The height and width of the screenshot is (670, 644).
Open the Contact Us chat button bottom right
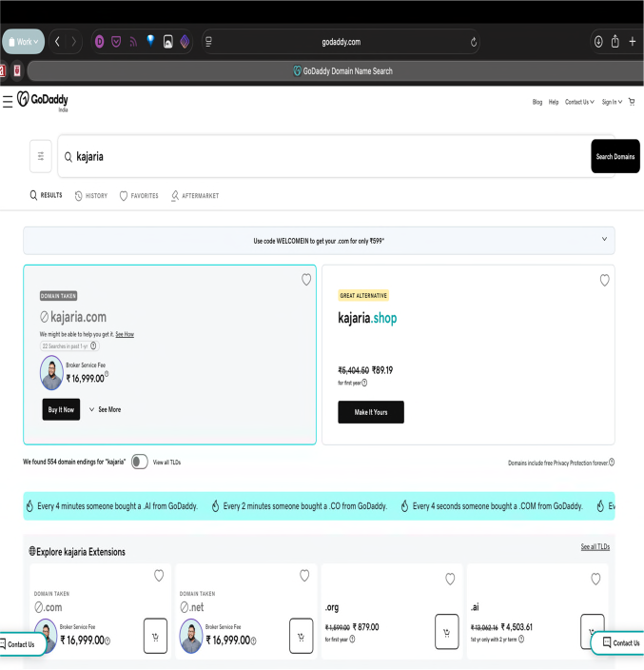[617, 642]
